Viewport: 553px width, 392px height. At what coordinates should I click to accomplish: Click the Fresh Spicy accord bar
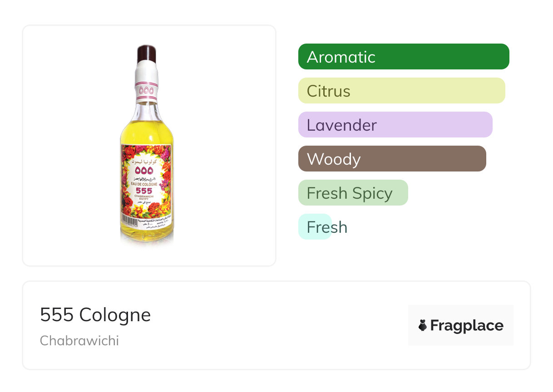point(353,193)
